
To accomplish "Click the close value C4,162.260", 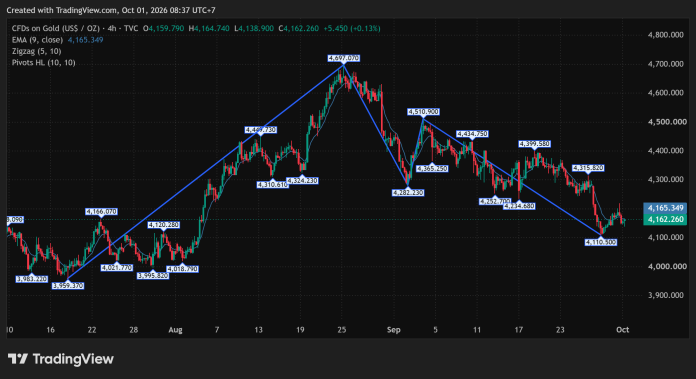I will coord(299,28).
